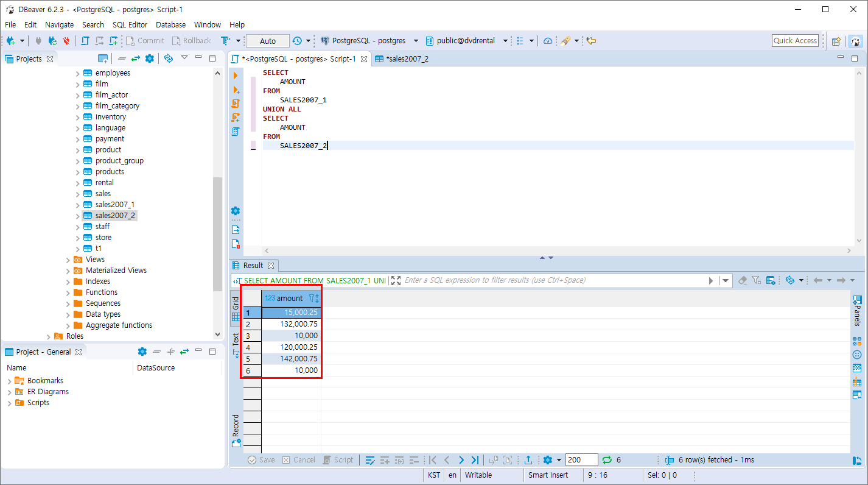Select the film_category table
Viewport: 868px width, 485px height.
[x=117, y=106]
